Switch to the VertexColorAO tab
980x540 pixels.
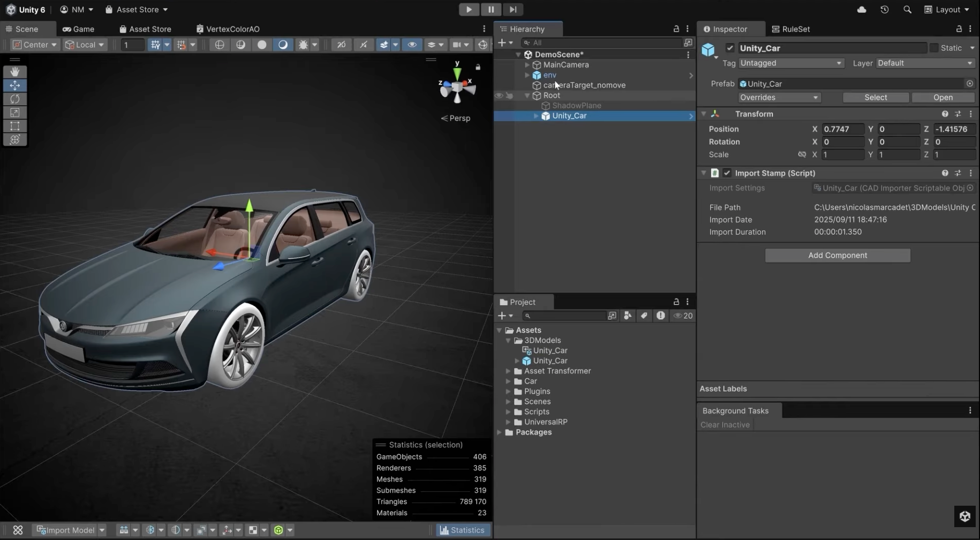[x=228, y=29]
